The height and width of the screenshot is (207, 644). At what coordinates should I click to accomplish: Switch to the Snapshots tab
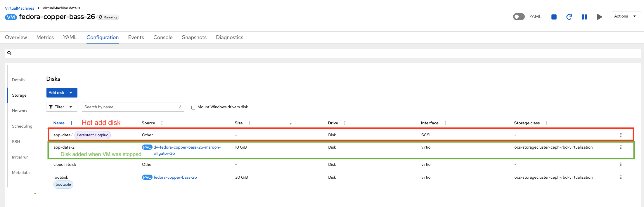tap(194, 37)
